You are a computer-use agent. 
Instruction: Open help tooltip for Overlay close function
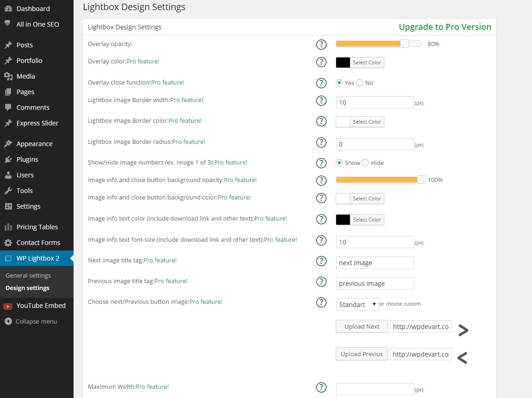(321, 83)
